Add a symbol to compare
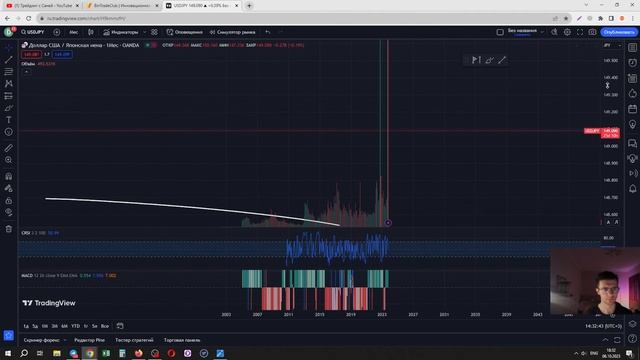 tap(56, 32)
